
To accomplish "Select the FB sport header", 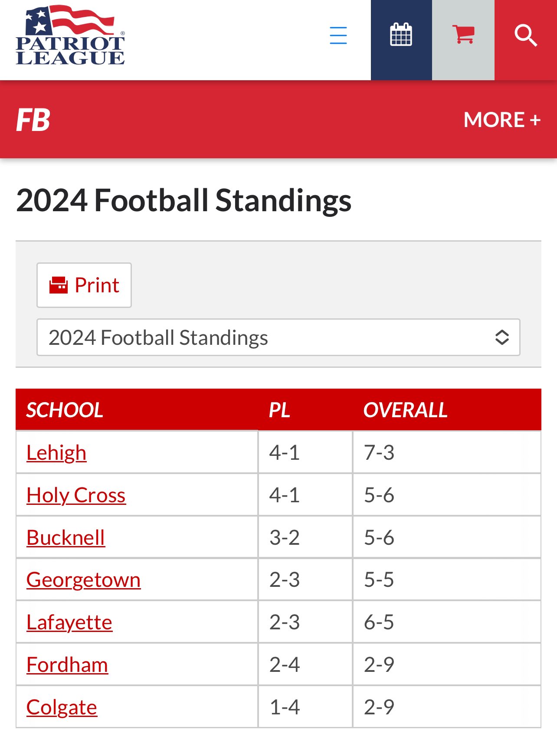I will pos(33,120).
